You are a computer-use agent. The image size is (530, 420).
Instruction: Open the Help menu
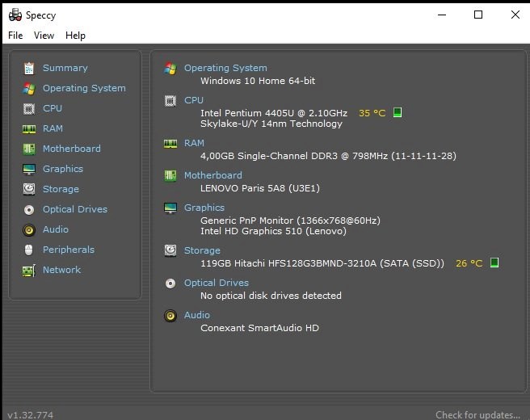[x=75, y=36]
